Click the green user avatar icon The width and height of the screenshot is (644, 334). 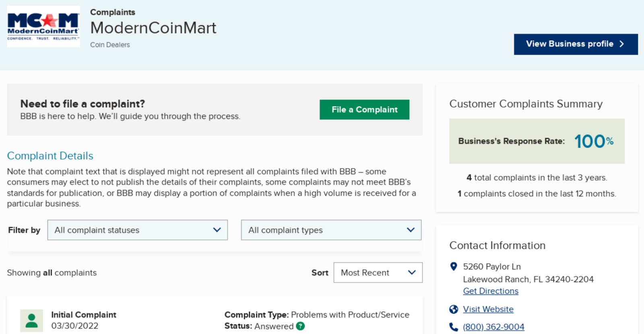[x=32, y=320]
